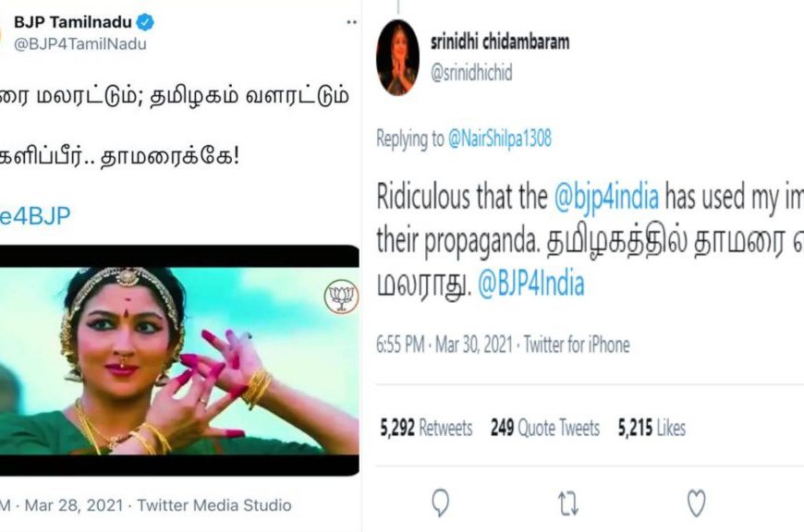Click the BJP lotus logo on video

coord(341,296)
